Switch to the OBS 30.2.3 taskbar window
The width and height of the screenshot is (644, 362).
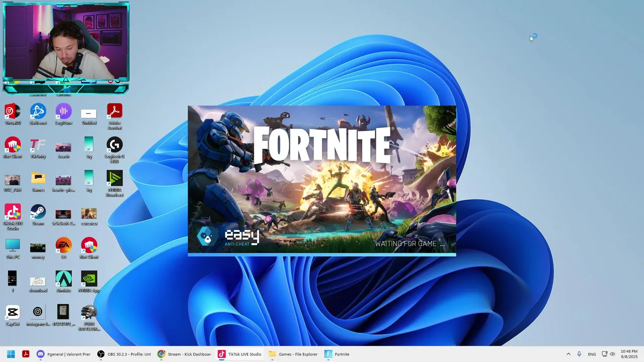[124, 354]
